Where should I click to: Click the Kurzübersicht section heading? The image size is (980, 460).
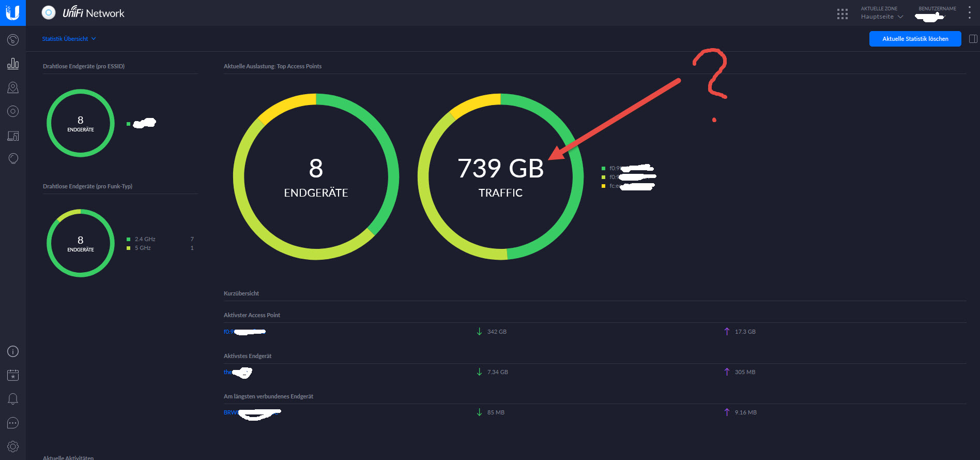tap(241, 293)
